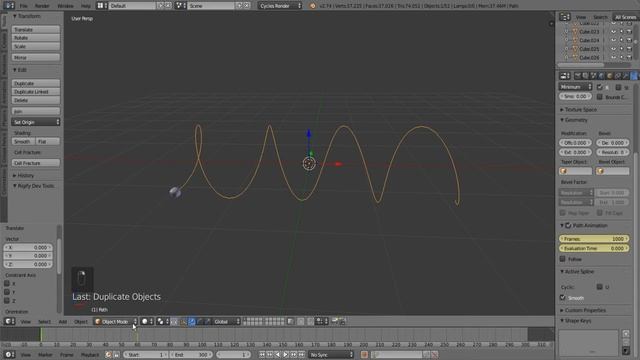Play the animation in reverse

(x=278, y=355)
